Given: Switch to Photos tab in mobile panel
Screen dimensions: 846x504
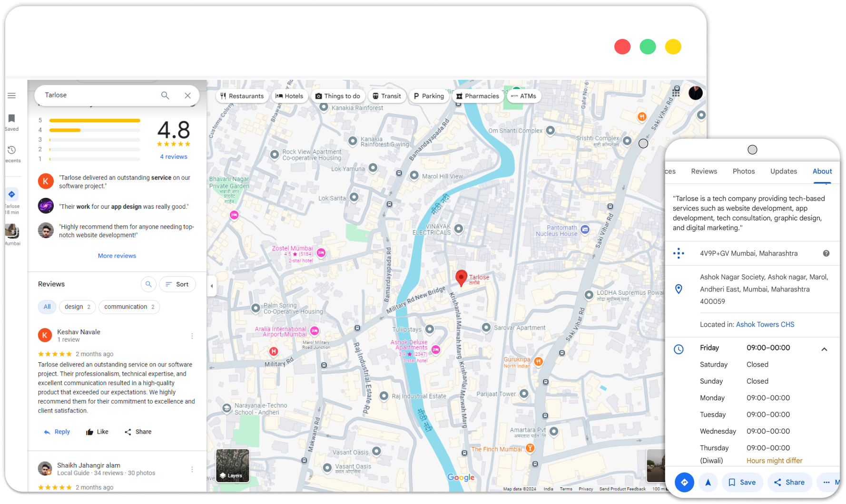Looking at the screenshot, I should [744, 171].
